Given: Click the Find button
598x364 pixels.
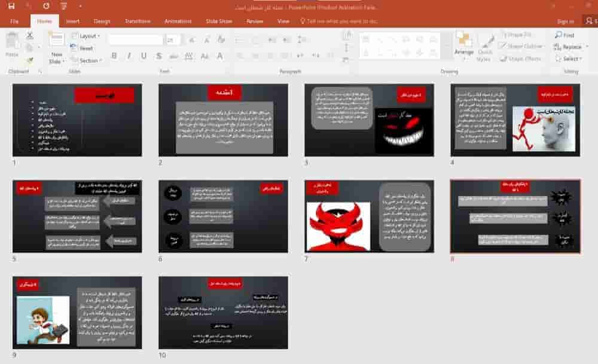Looking at the screenshot, I should (565, 35).
